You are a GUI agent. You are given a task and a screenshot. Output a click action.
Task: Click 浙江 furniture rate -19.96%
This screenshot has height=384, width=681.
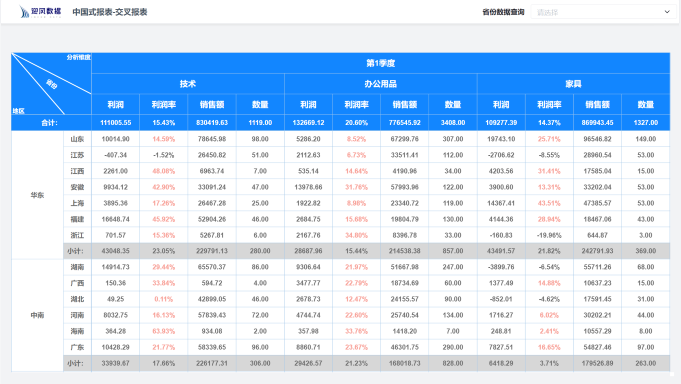pyautogui.click(x=549, y=235)
